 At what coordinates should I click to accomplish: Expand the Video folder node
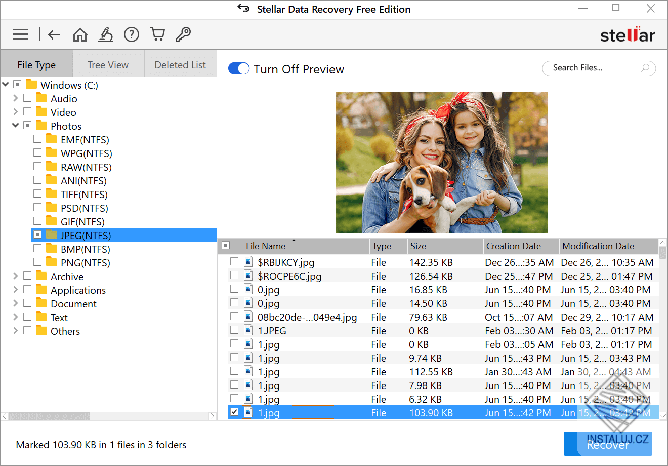point(16,112)
